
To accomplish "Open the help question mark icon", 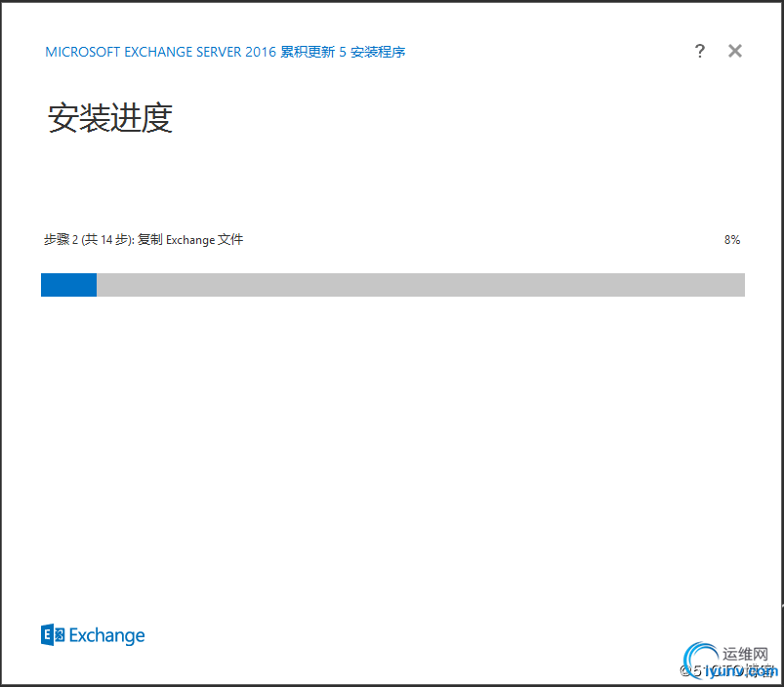I will coord(699,51).
